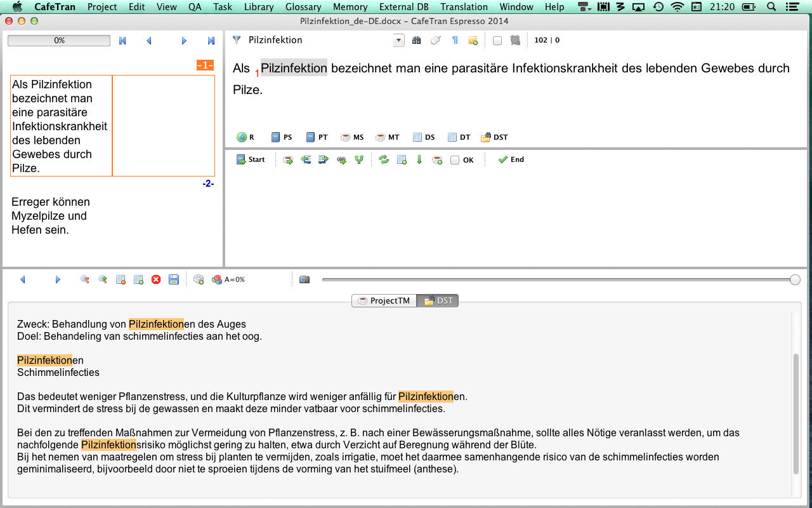Open the Translation menu

pos(464,7)
